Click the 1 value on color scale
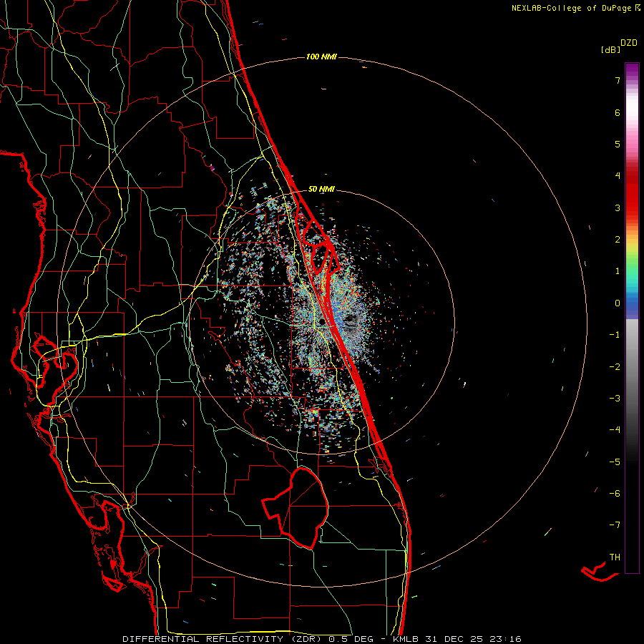 pos(617,271)
